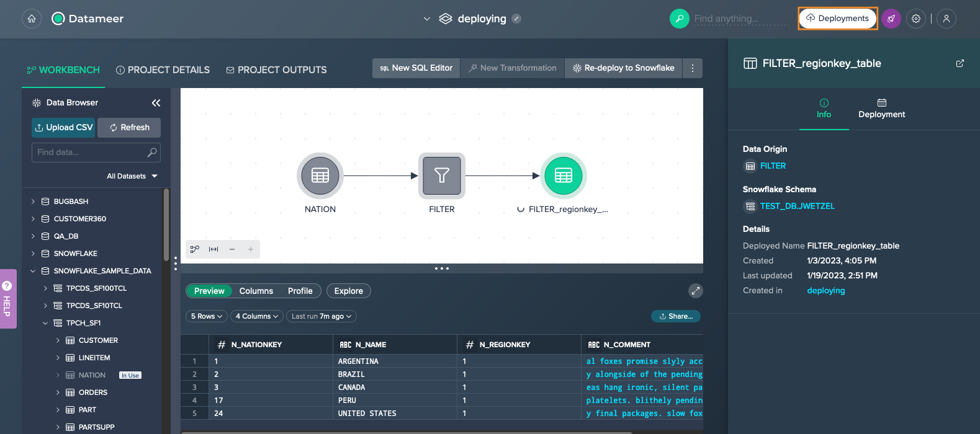Open settings gear icon
The height and width of the screenshot is (434, 980).
click(x=916, y=19)
